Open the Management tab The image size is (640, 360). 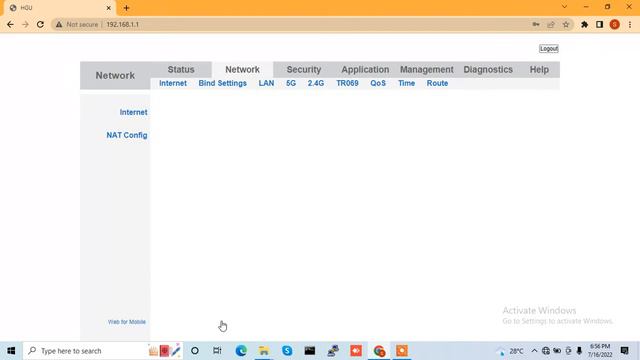(x=427, y=69)
